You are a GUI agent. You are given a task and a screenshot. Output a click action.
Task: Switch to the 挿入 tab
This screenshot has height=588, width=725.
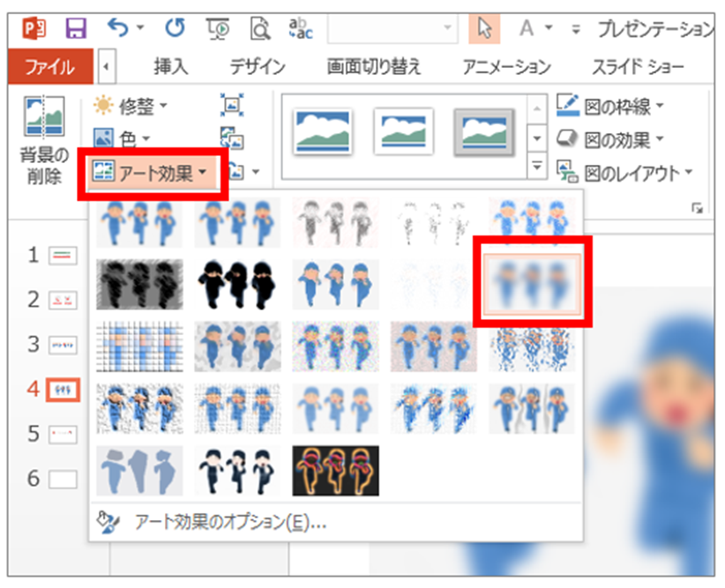coord(170,67)
